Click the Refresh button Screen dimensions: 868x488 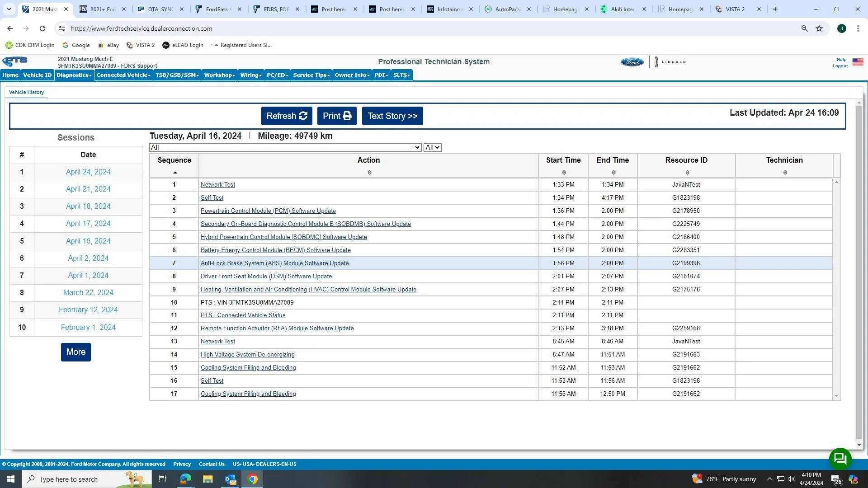[287, 116]
